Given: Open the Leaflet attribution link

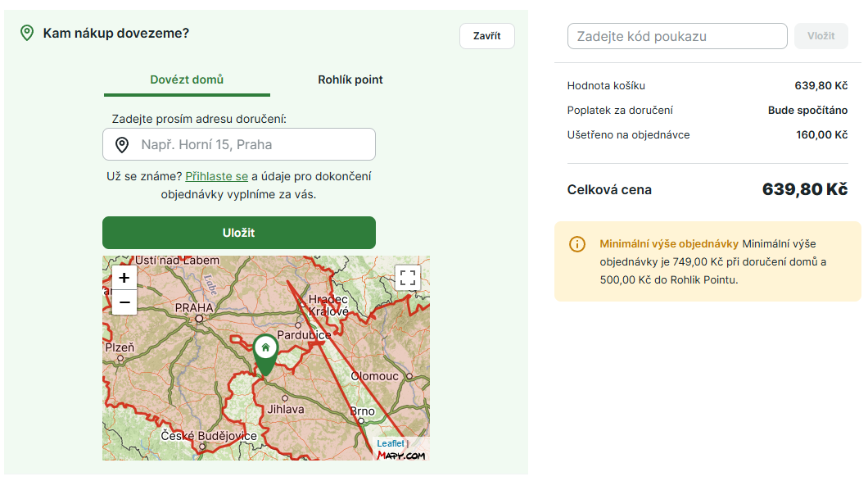Looking at the screenshot, I should tap(390, 443).
